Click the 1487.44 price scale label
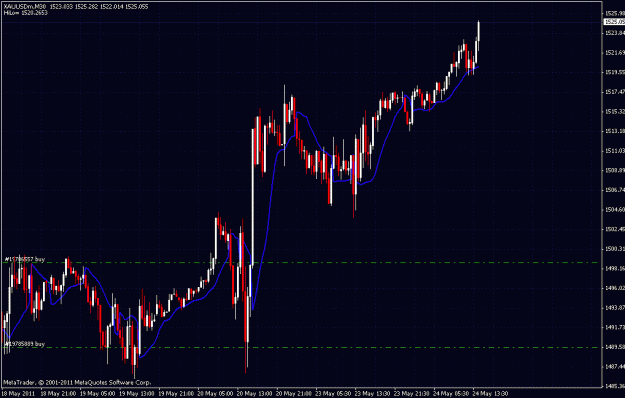 point(615,366)
